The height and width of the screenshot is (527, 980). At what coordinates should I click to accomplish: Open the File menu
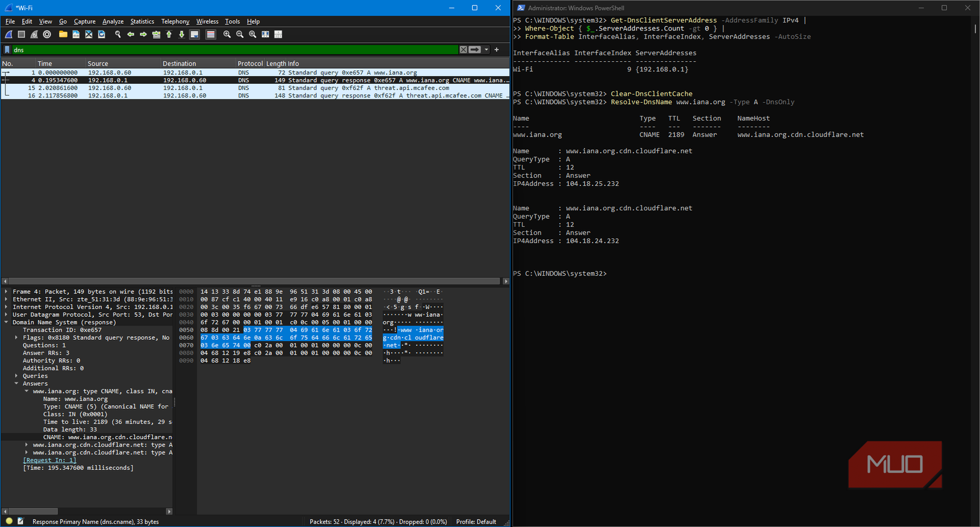click(x=10, y=21)
